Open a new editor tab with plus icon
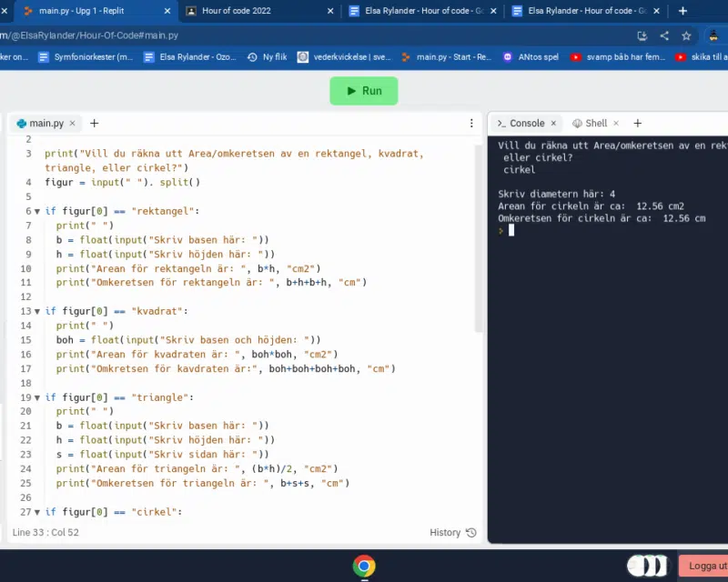 coord(94,123)
